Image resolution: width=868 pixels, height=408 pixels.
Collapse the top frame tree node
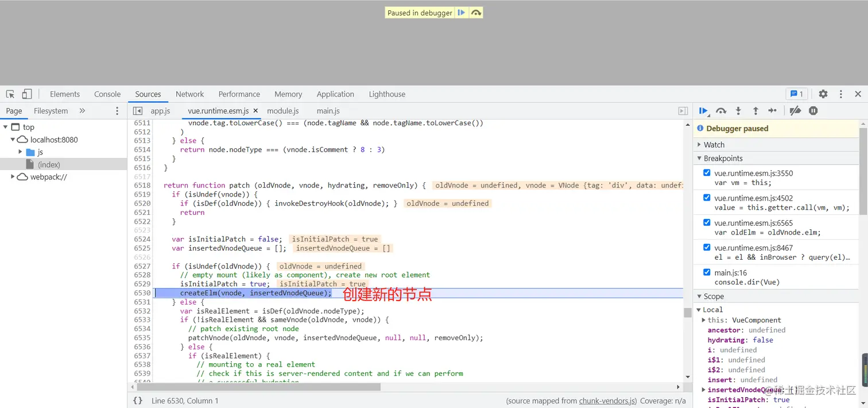click(5, 127)
